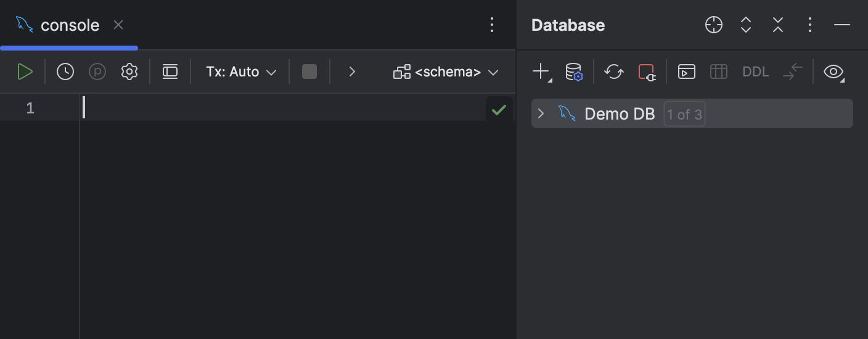Add a new data source
This screenshot has width=868, height=339.
pyautogui.click(x=541, y=71)
